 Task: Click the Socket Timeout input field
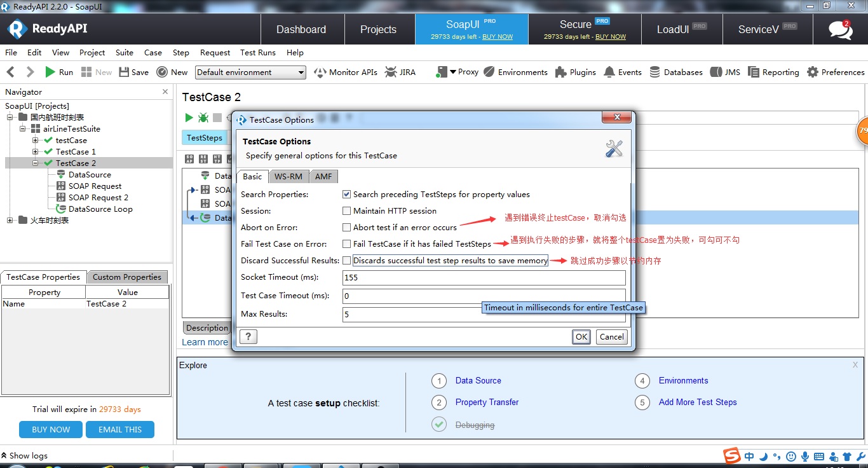click(484, 278)
